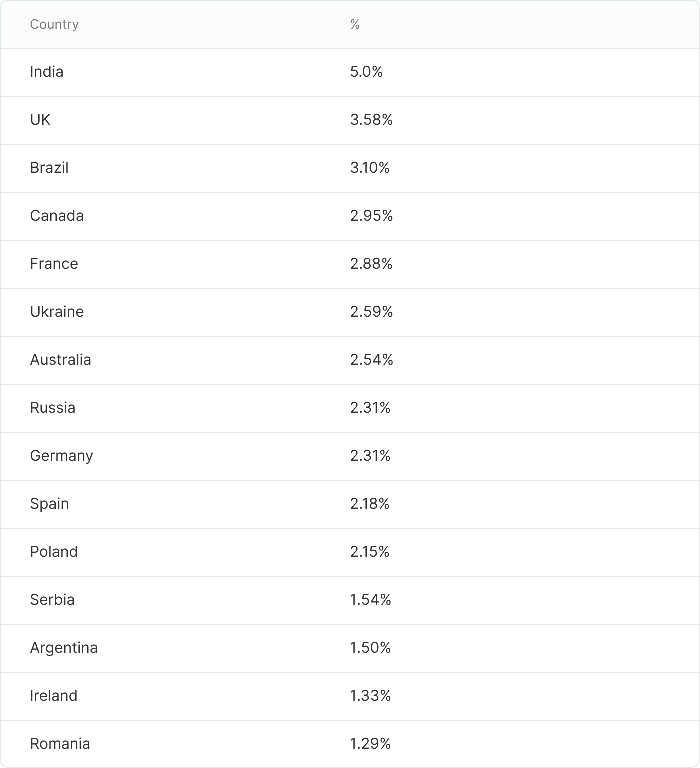The image size is (700, 768).
Task: Click the Ireland country cell
Action: [x=54, y=696]
